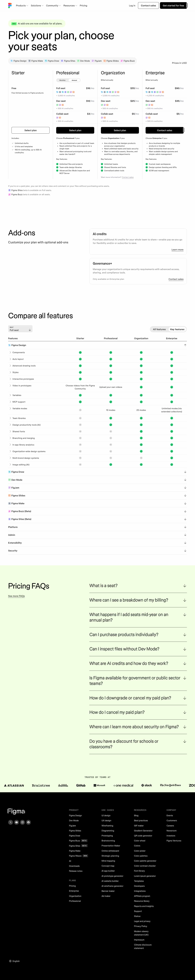Click the Figma Make product chip

tap(36, 61)
